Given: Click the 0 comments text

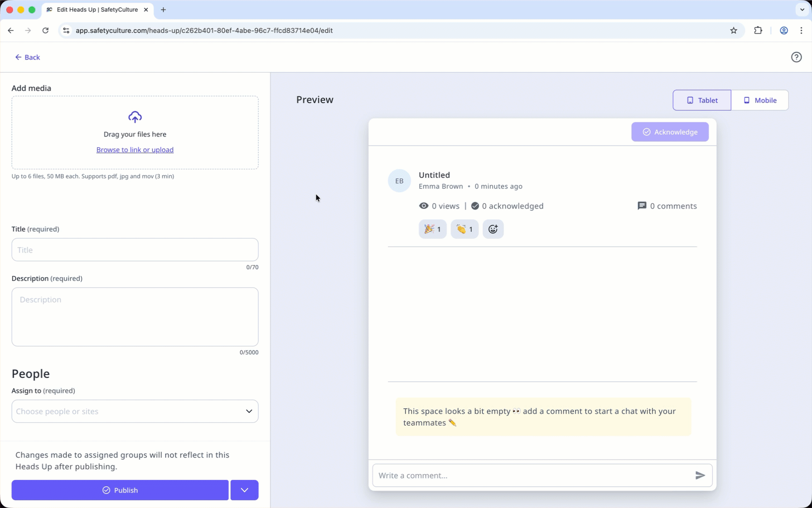Looking at the screenshot, I should pos(673,206).
